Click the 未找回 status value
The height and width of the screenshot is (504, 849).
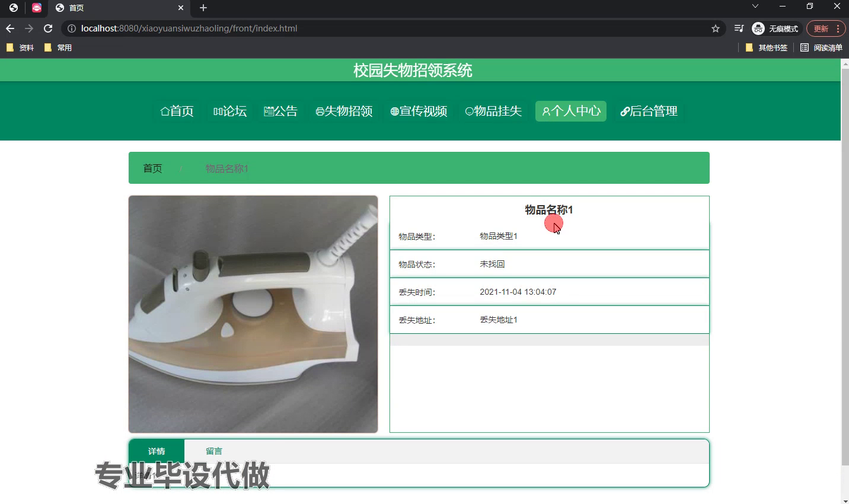[492, 264]
